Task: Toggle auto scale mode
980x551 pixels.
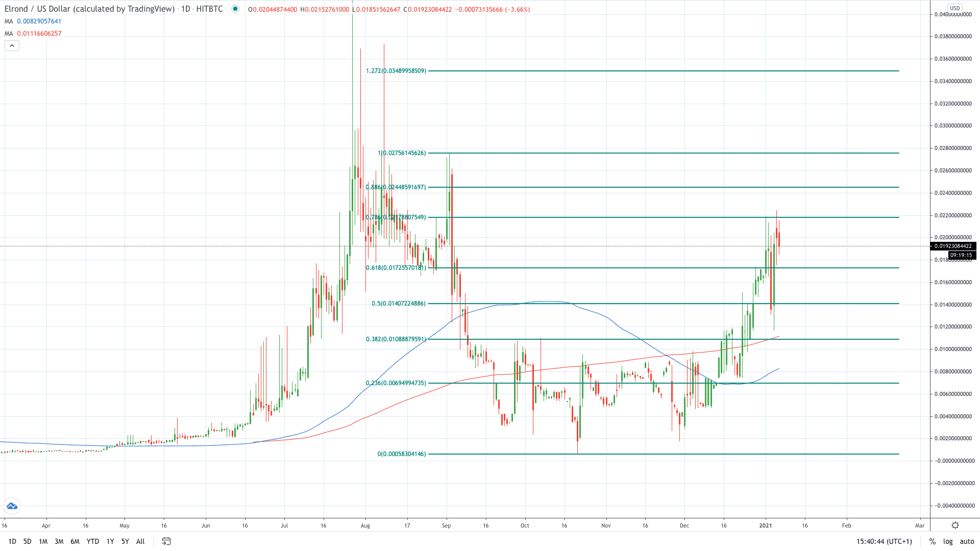Action: click(x=967, y=541)
